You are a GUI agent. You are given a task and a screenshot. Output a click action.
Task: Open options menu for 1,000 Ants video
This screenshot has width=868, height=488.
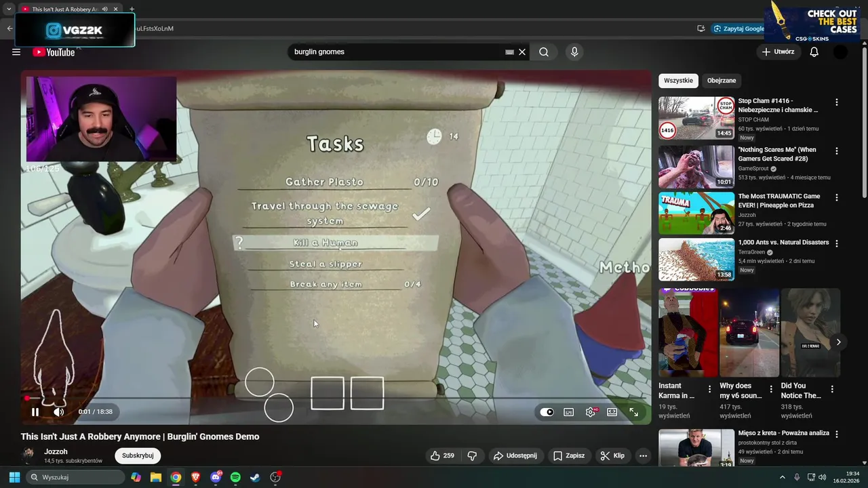point(836,243)
